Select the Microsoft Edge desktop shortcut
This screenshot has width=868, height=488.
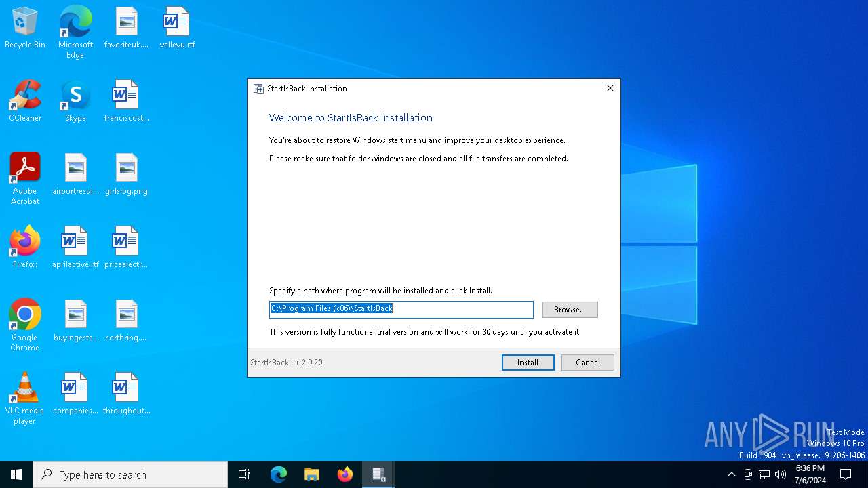pos(75,32)
